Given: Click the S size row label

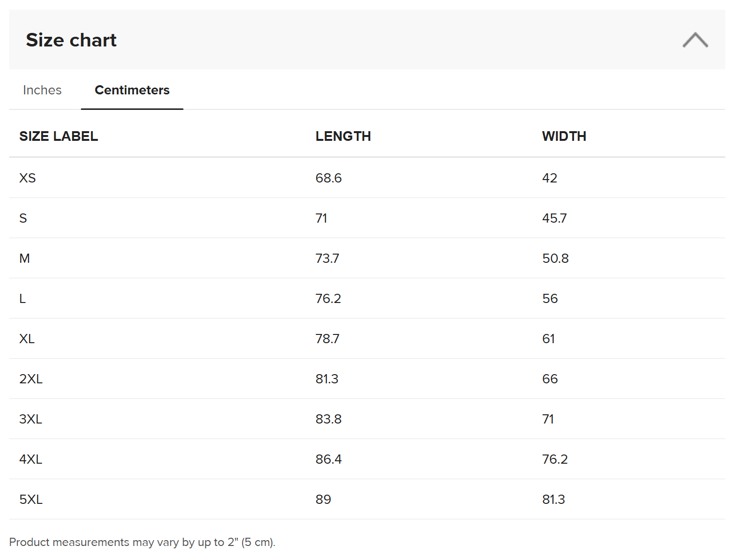Looking at the screenshot, I should pos(23,218).
